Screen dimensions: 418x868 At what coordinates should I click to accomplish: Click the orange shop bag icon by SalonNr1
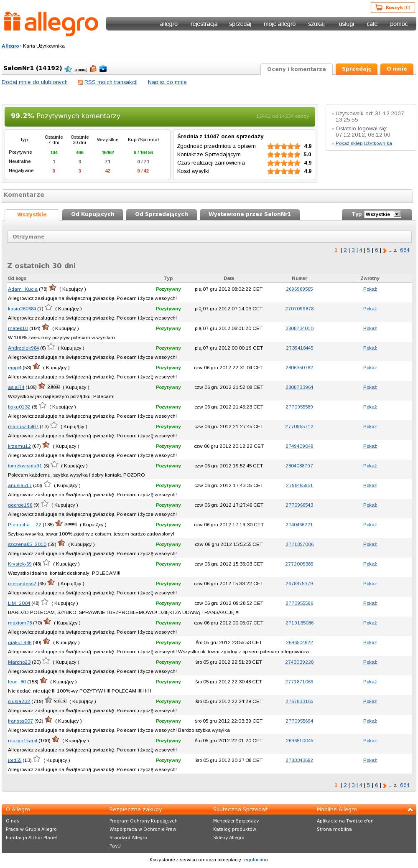tap(93, 69)
